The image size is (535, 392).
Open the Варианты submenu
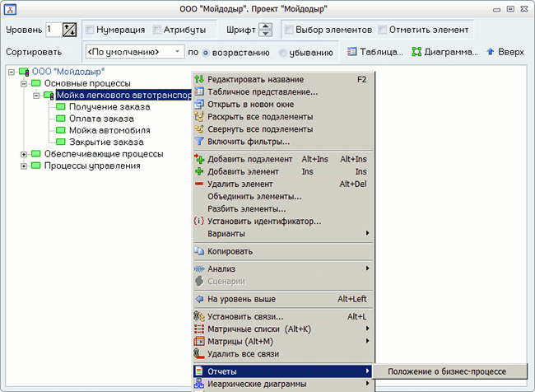click(x=283, y=234)
